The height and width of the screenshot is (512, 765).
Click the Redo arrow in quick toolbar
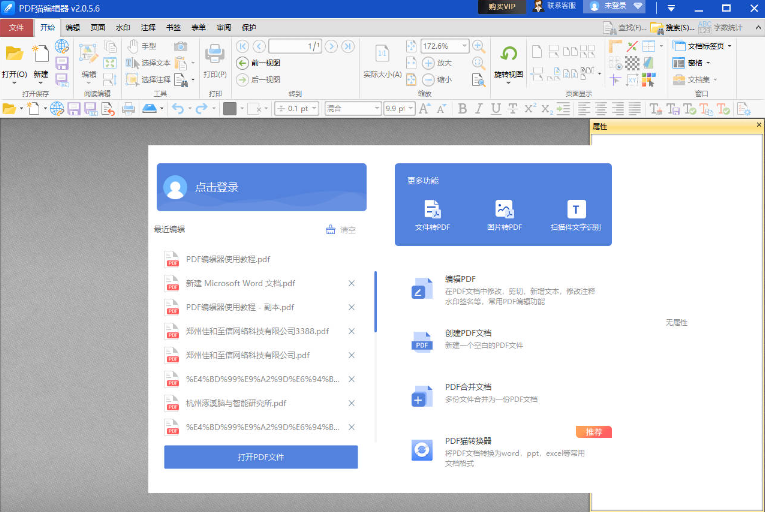pyautogui.click(x=201, y=109)
